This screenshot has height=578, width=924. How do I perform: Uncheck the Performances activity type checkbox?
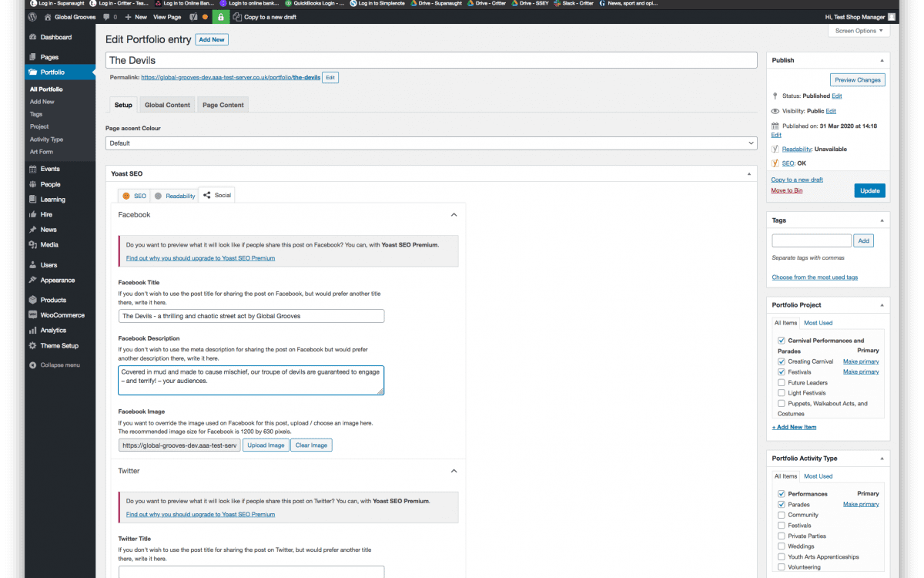[782, 494]
